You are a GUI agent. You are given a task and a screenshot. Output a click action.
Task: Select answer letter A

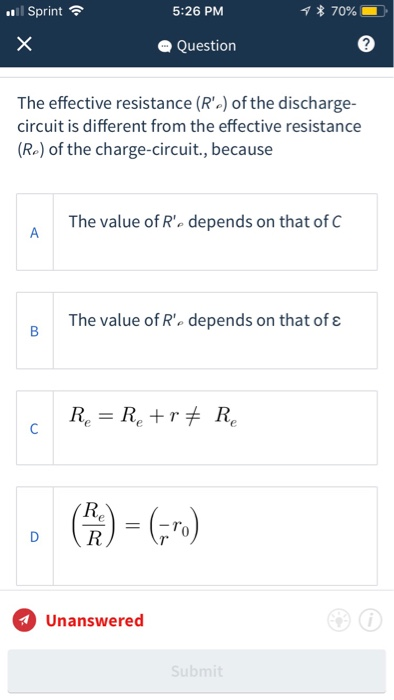click(x=34, y=232)
